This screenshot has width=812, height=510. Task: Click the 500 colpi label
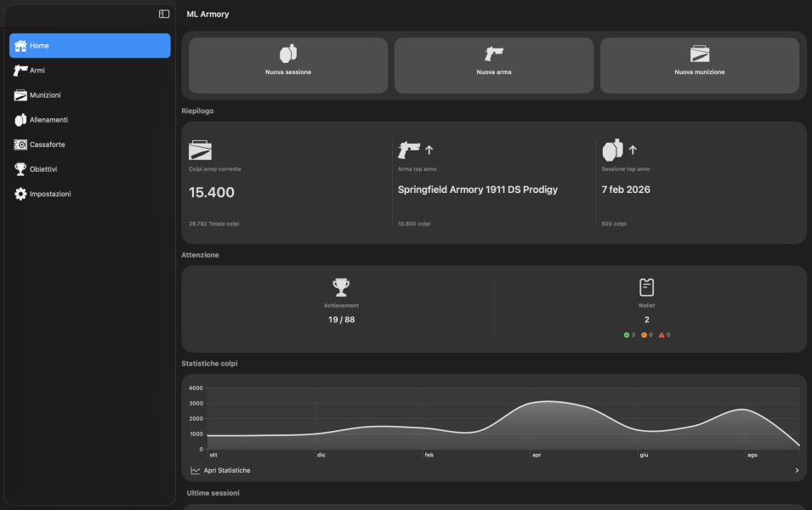point(614,224)
